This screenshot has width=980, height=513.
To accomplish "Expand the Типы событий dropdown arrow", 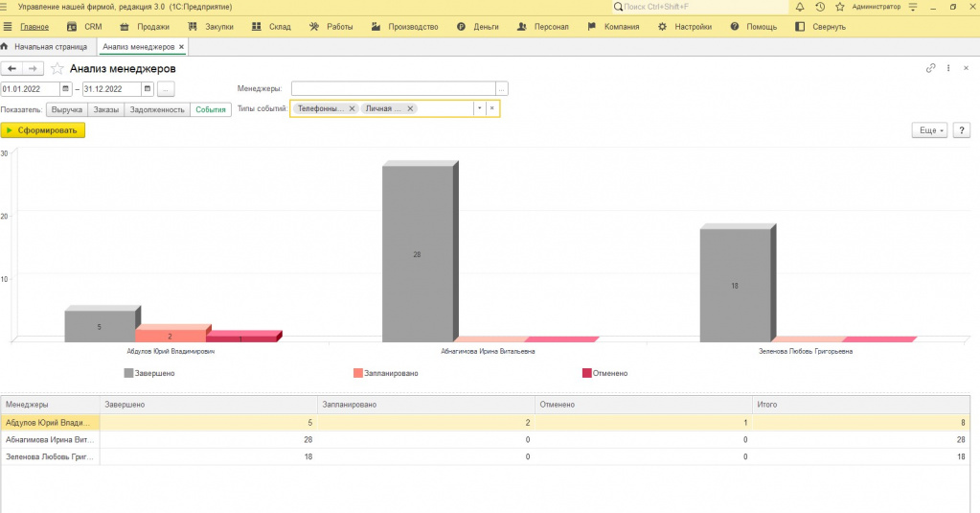I will click(479, 108).
